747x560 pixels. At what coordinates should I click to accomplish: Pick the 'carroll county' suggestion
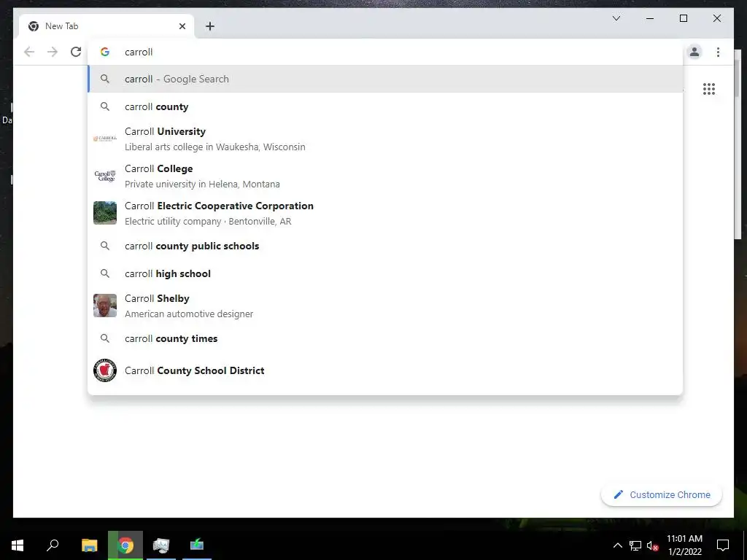click(x=385, y=106)
